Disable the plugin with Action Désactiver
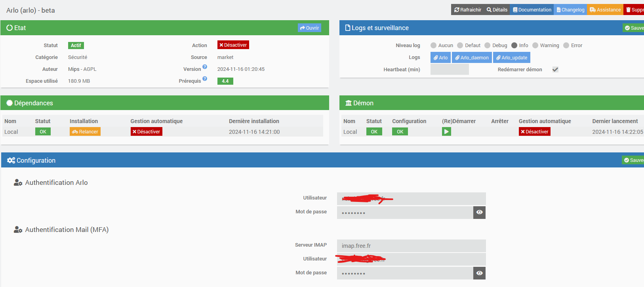644x287 pixels. [x=233, y=45]
